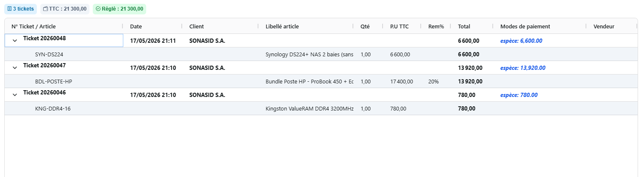
Task: Collapse Ticket 20260046 row chevron
Action: click(15, 95)
